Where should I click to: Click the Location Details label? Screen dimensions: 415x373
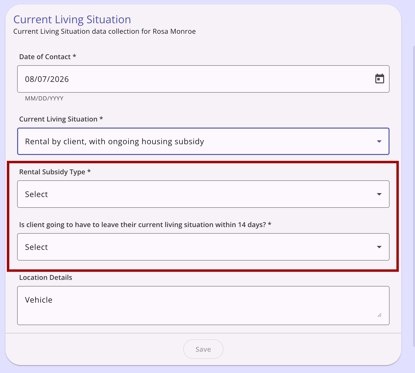pyautogui.click(x=46, y=277)
